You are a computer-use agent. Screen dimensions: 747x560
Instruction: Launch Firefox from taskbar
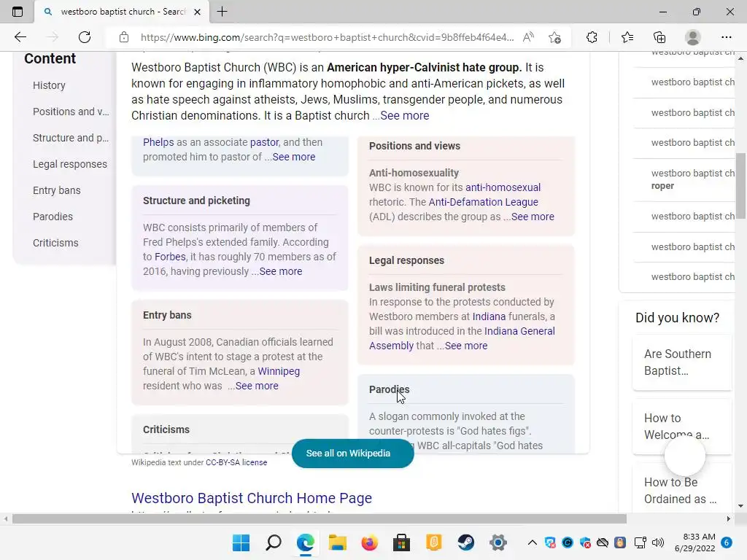[369, 542]
